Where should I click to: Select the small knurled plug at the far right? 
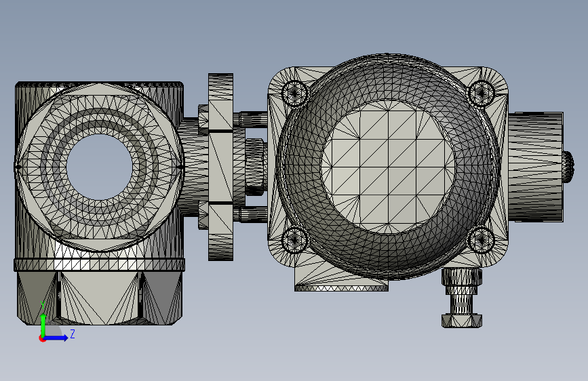568,167
